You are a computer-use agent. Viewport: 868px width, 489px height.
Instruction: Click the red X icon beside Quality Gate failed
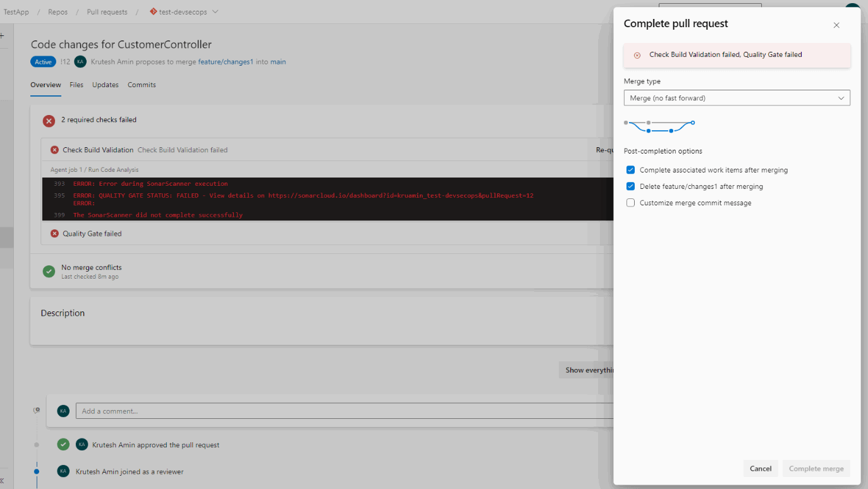click(54, 234)
